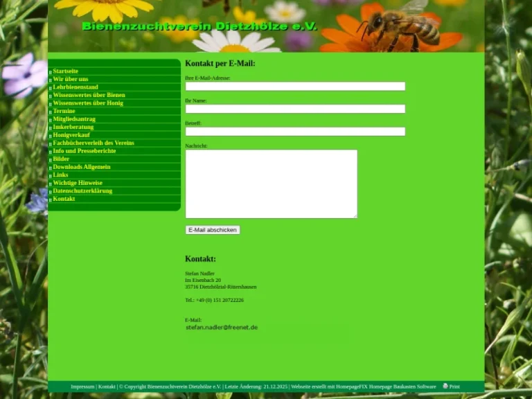
Task: Open the Links menu item
Action: 60,175
